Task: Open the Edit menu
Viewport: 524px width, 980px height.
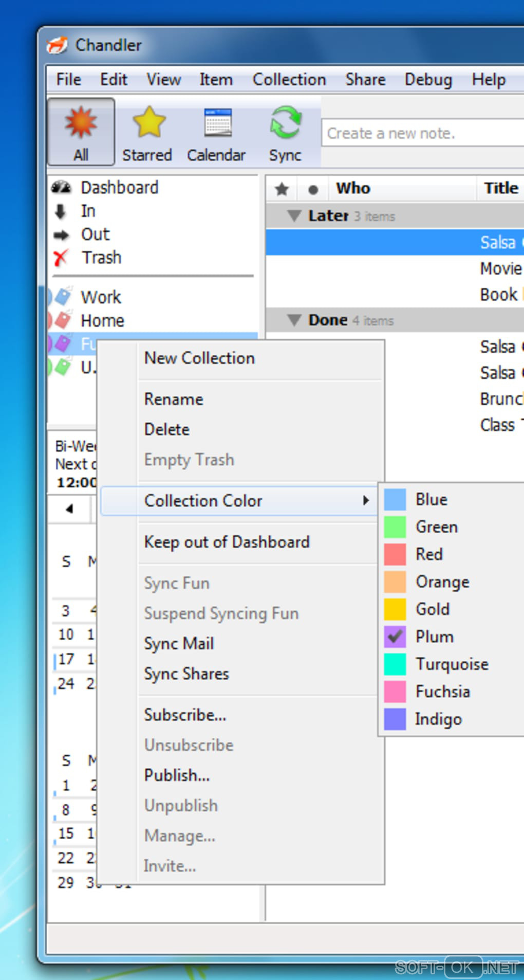Action: [114, 80]
